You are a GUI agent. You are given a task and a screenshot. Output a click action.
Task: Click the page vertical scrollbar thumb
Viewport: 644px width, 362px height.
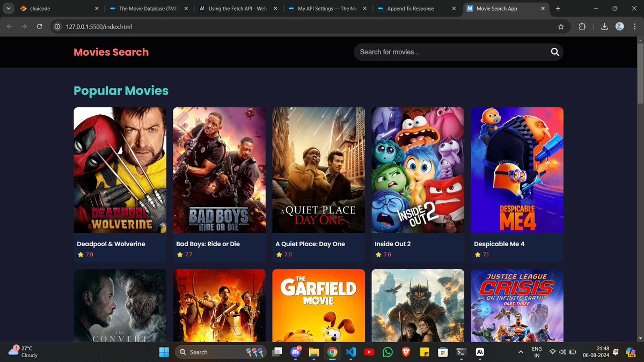[x=640, y=73]
